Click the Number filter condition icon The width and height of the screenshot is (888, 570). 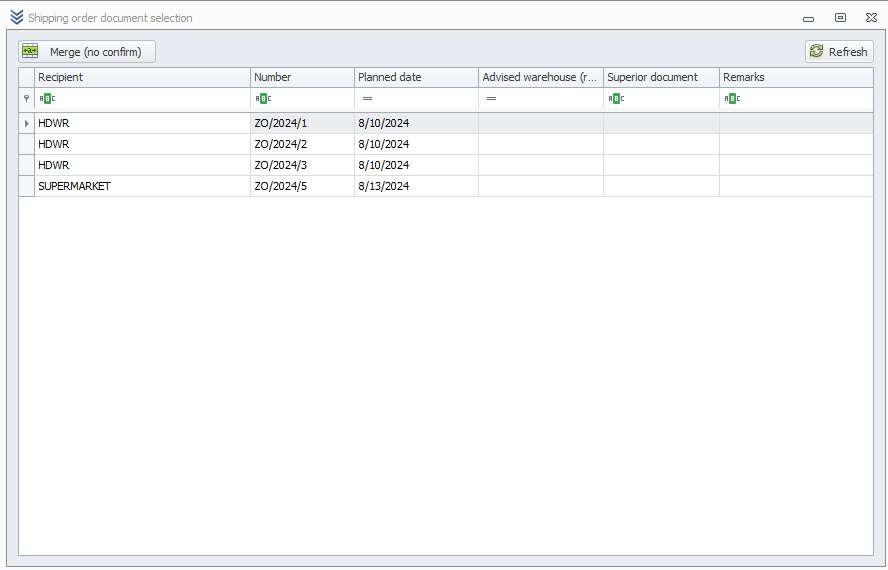263,99
